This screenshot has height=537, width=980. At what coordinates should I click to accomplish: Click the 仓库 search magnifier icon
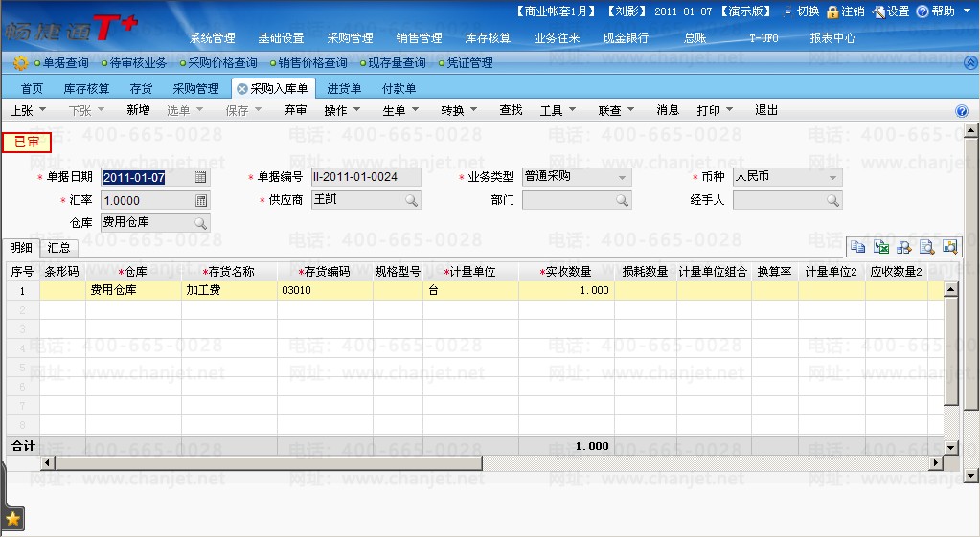pos(200,223)
